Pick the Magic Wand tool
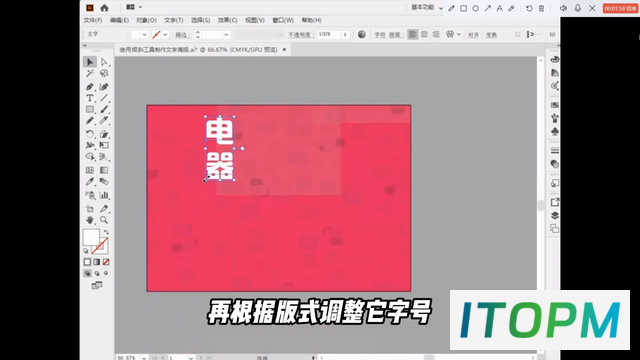Viewport: 640px width, 360px height. click(90, 73)
